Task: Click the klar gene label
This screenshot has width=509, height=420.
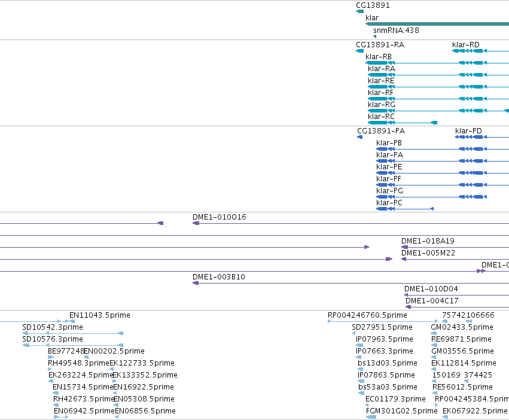Action: click(x=371, y=18)
